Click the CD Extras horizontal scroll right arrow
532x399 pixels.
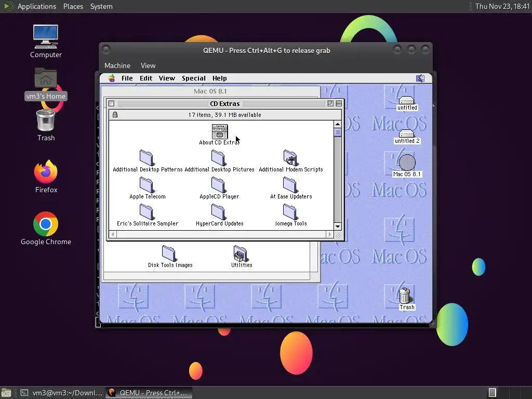tap(329, 234)
